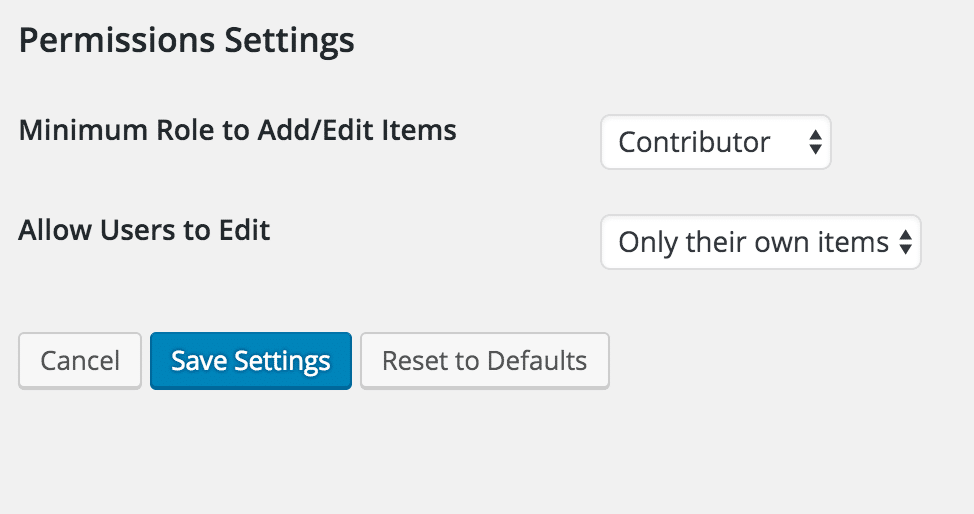This screenshot has height=514, width=974.
Task: Choose the blue Save Settings button
Action: [x=251, y=361]
